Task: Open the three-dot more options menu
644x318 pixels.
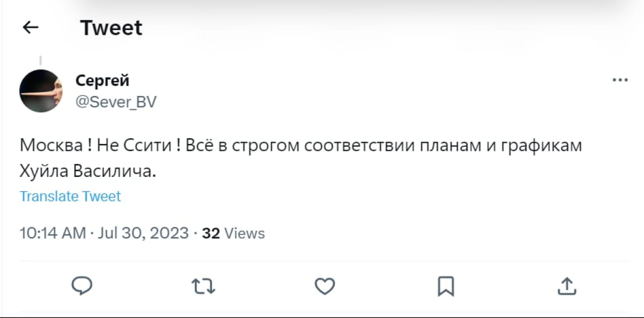Action: [620, 80]
